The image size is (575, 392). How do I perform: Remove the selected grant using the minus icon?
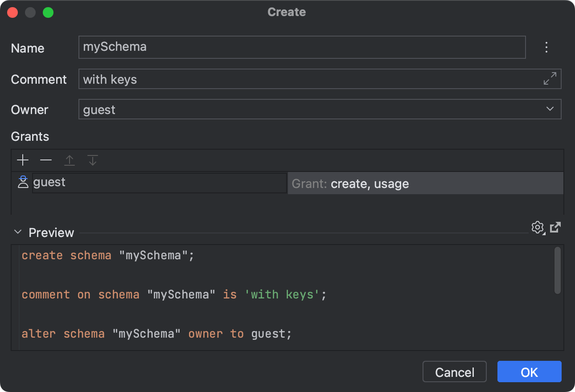(45, 160)
